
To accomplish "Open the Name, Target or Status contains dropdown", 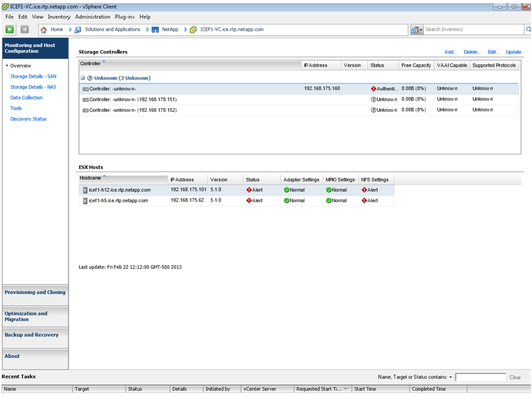I will tap(450, 377).
